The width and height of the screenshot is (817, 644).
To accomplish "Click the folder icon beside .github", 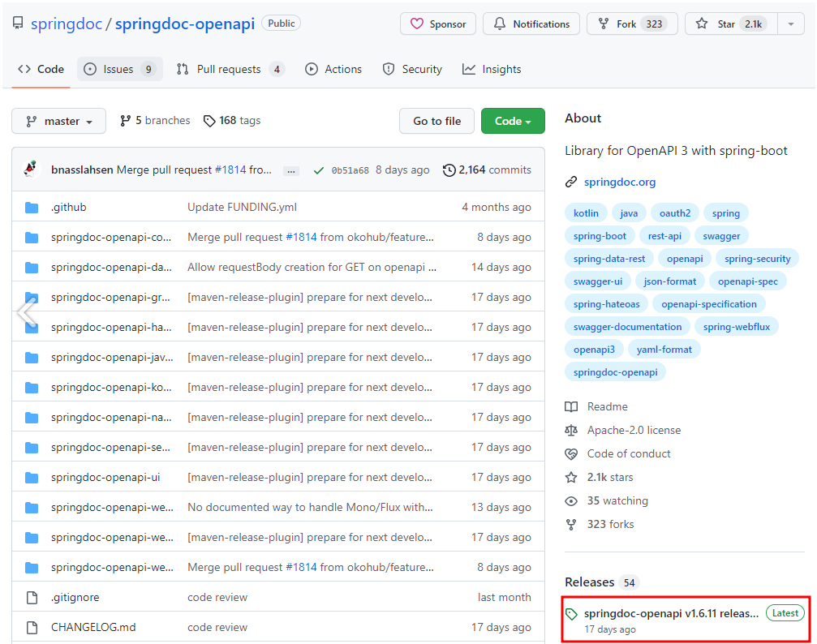I will point(32,208).
